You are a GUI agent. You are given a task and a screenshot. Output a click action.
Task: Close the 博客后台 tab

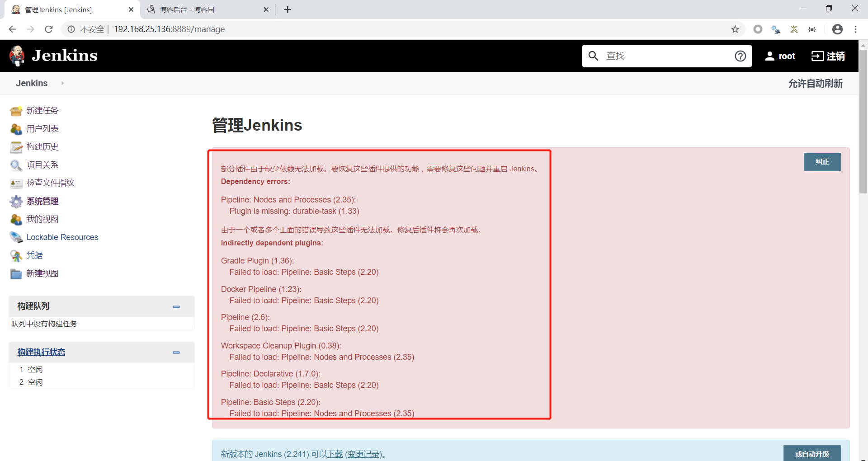coord(266,9)
